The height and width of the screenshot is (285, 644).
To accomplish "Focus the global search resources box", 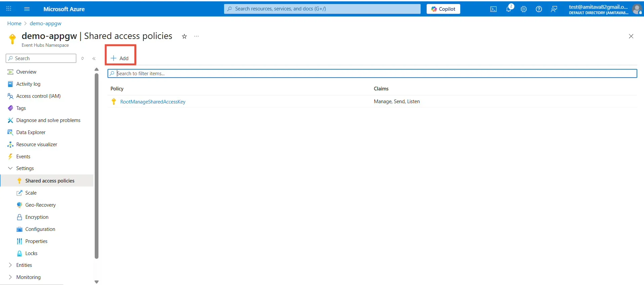I will (x=322, y=9).
